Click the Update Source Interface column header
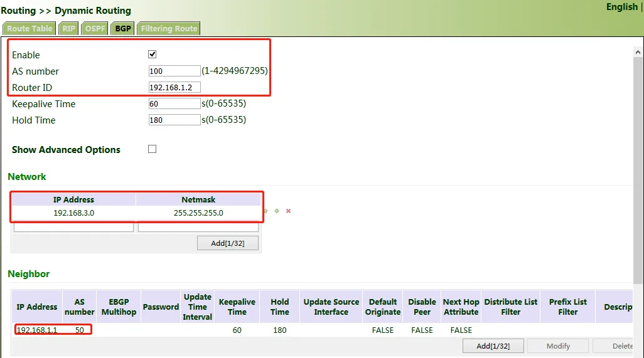 pyautogui.click(x=331, y=307)
